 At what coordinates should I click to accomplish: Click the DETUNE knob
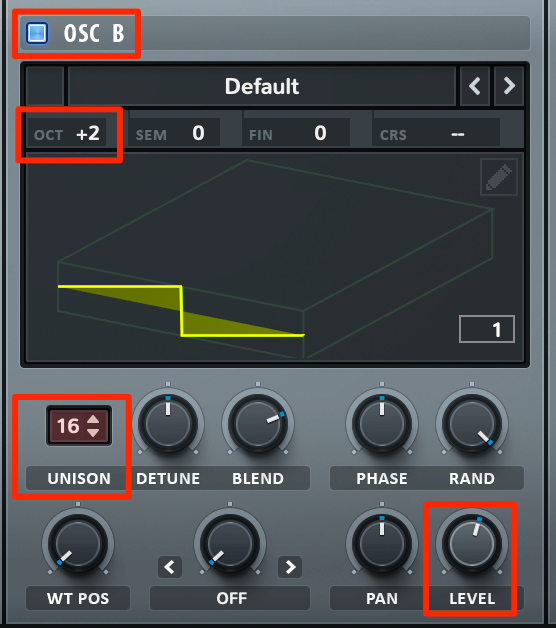click(168, 424)
